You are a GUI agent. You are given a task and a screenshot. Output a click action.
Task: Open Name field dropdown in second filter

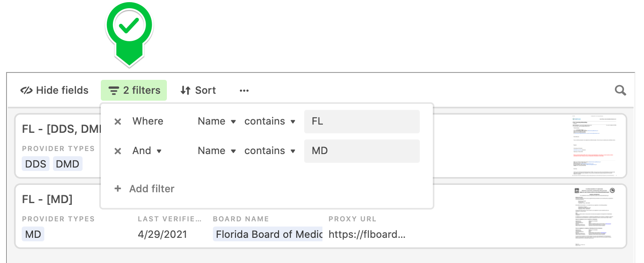tap(217, 151)
